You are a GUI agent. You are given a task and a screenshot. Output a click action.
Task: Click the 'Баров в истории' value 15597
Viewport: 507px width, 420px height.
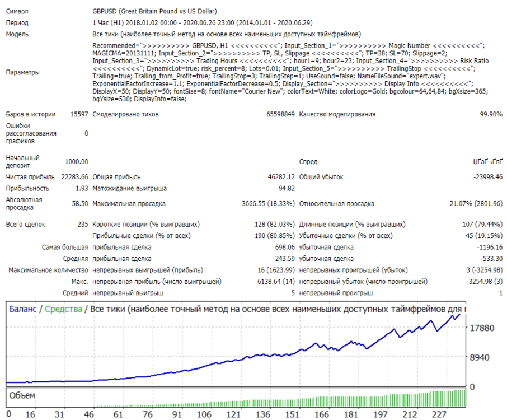click(x=79, y=114)
